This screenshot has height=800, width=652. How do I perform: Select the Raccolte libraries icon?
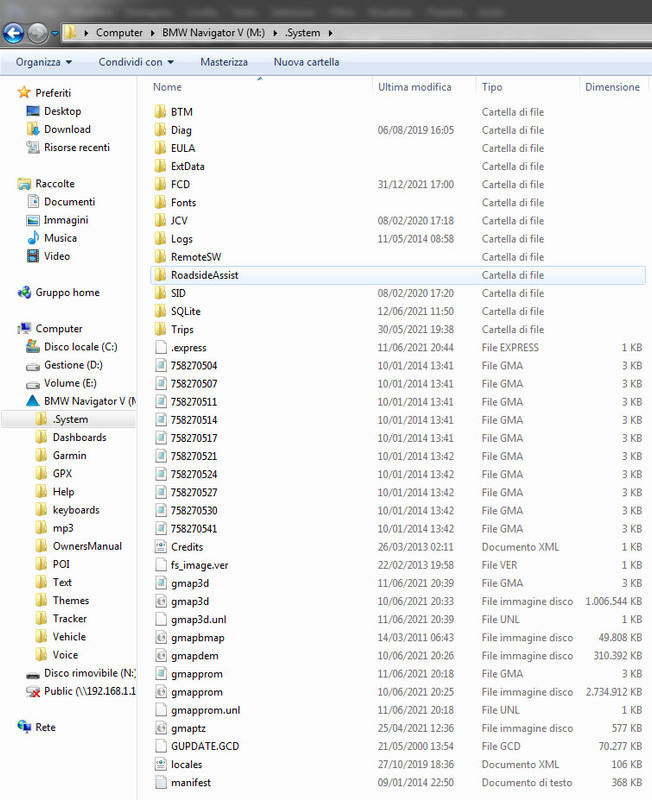[24, 183]
